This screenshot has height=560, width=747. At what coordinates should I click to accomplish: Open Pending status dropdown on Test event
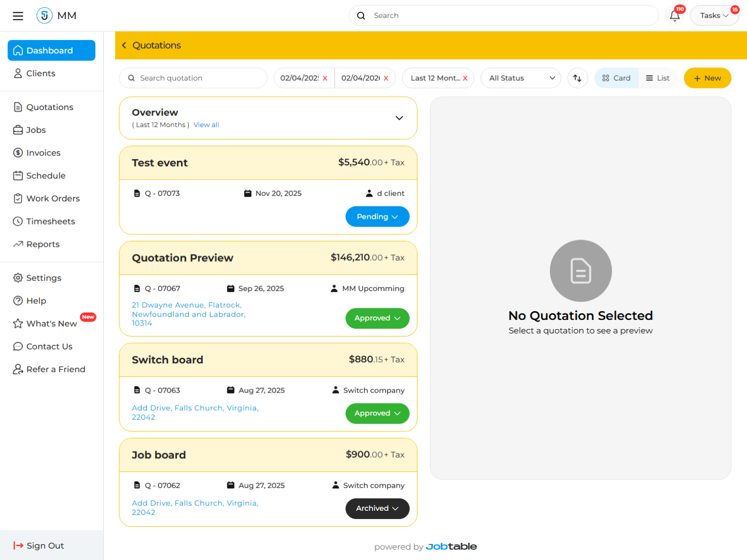point(377,217)
